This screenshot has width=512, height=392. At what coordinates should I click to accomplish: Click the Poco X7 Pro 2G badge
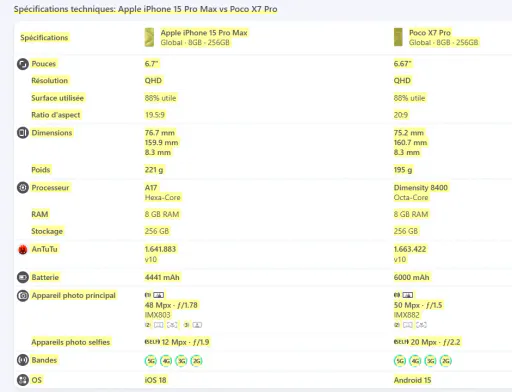pyautogui.click(x=446, y=361)
